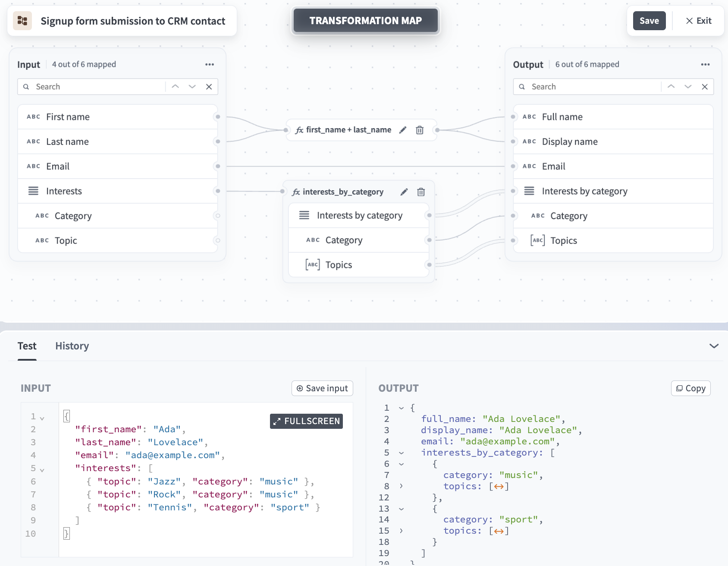The width and height of the screenshot is (728, 566).
Task: Save the transformation map
Action: click(x=649, y=21)
